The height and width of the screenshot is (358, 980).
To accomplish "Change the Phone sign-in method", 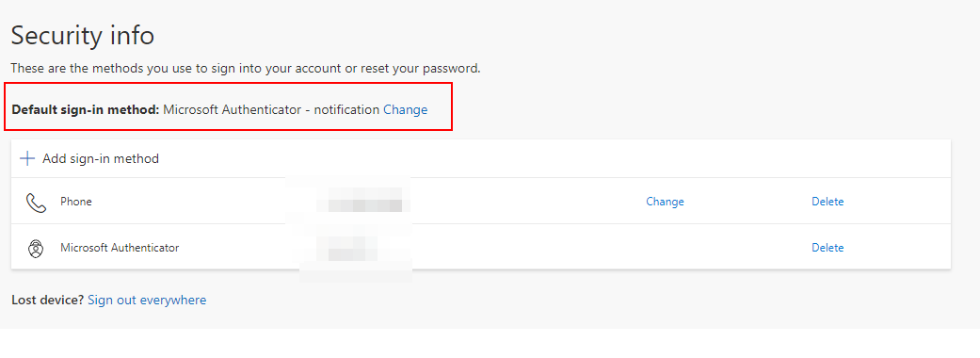I will click(x=665, y=202).
